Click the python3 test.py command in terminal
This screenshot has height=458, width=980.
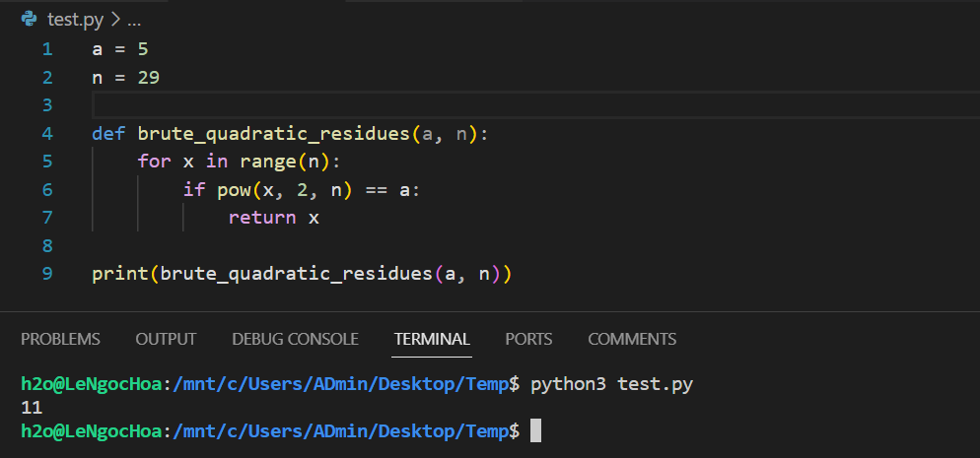point(611,382)
